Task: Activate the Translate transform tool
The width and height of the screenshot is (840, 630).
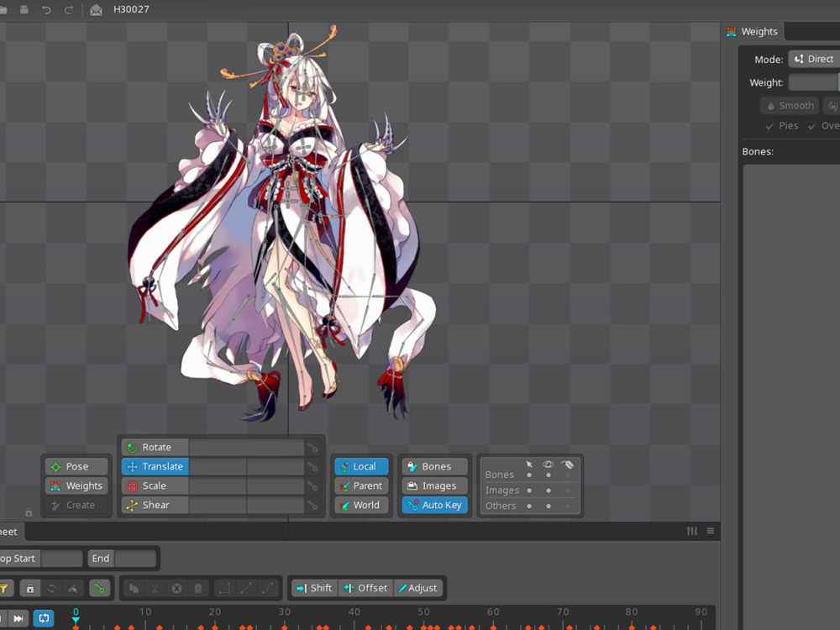Action: pos(155,466)
